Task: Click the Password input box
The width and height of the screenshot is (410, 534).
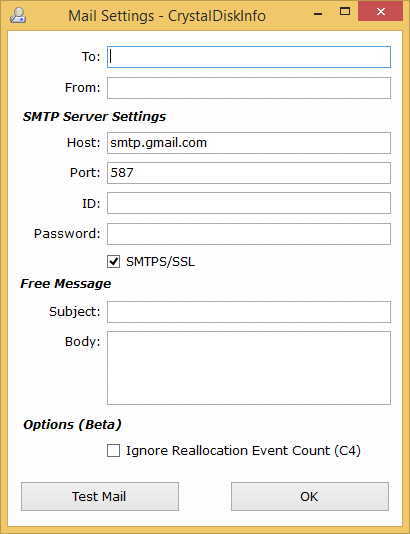Action: click(x=249, y=234)
